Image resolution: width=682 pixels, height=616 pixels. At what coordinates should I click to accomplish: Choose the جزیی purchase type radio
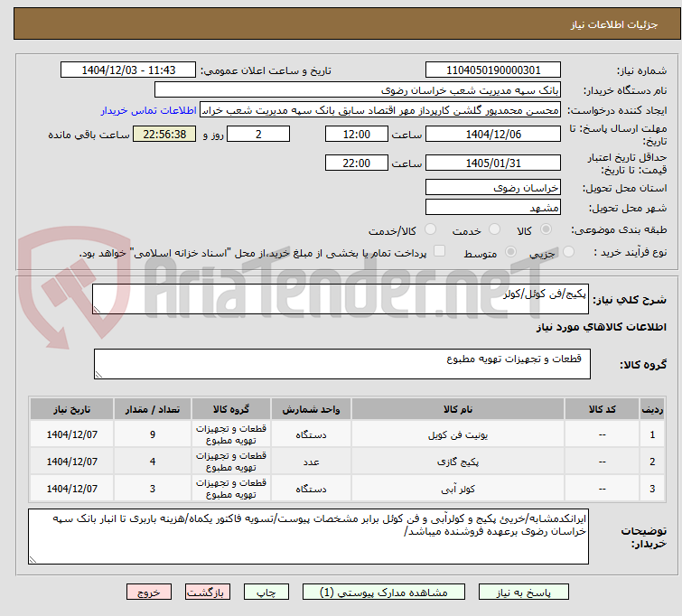click(568, 252)
